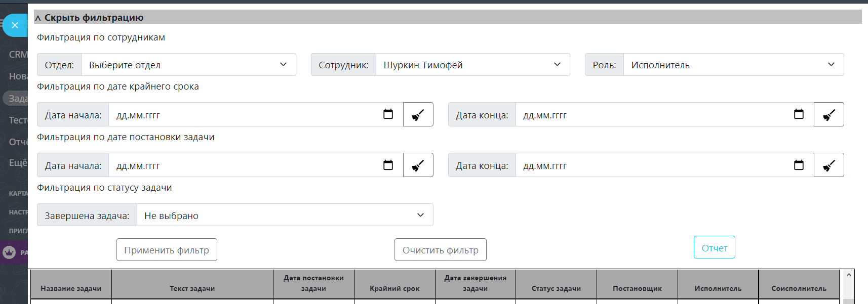
Task: Clear deadline start date with broom icon
Action: 418,114
